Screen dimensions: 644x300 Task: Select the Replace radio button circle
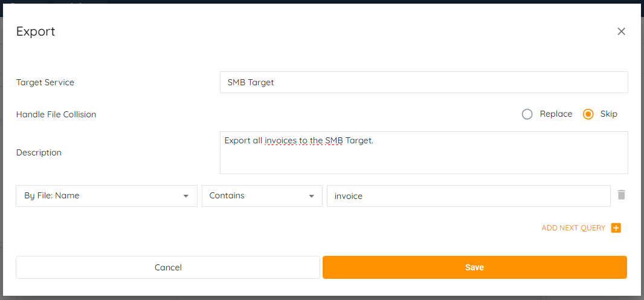point(527,114)
